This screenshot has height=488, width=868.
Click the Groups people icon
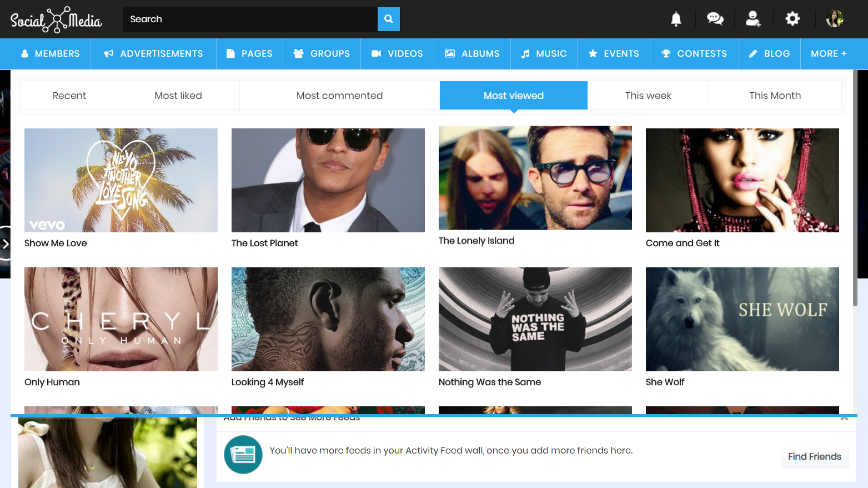[x=299, y=53]
